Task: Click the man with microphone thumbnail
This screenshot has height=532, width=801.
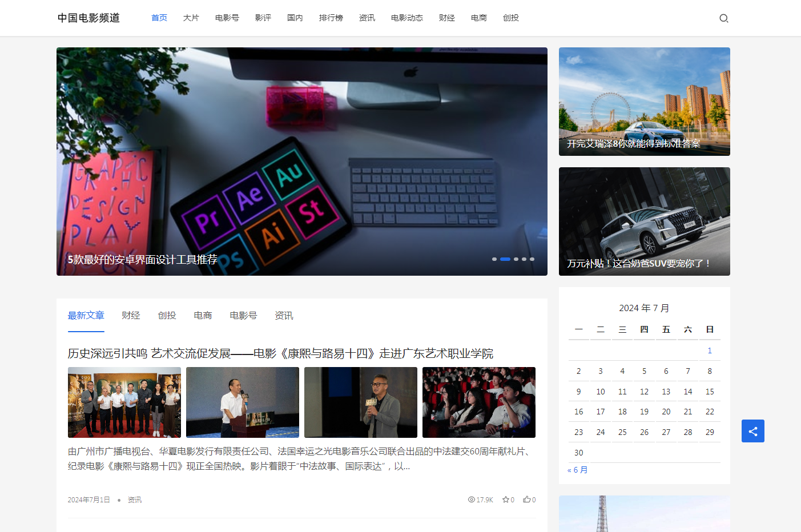Action: (361, 402)
